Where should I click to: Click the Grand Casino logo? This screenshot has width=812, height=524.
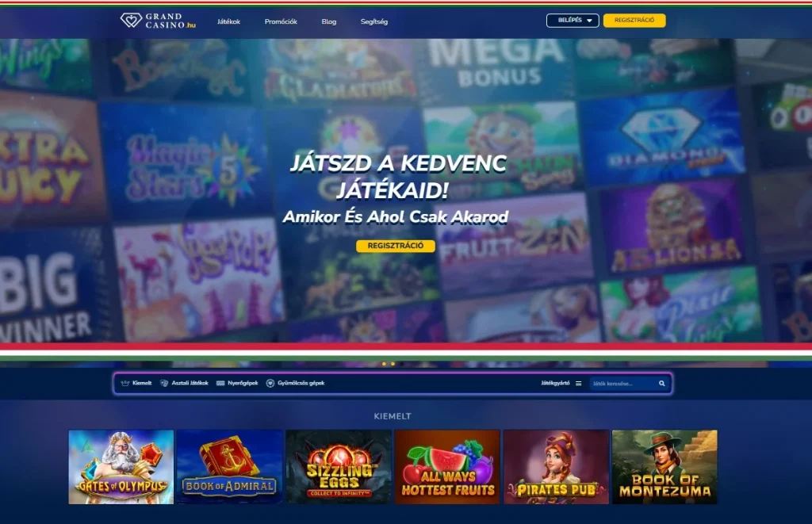coord(158,21)
